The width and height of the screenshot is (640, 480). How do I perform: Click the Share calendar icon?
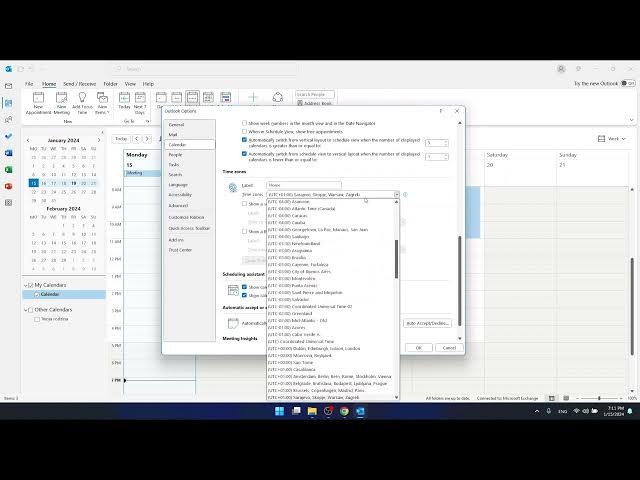click(x=278, y=97)
